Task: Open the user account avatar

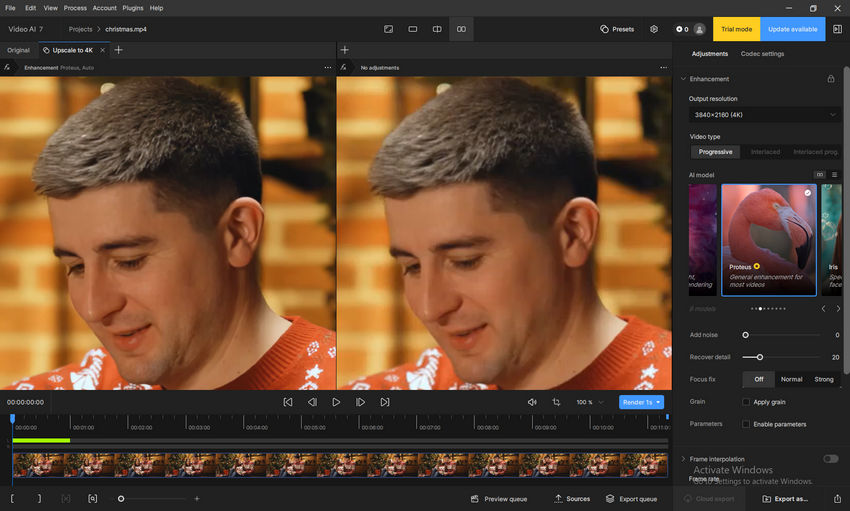Action: [x=699, y=29]
